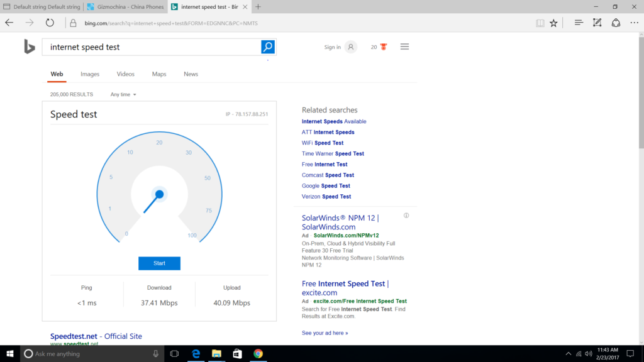
Task: Add page to favorites star icon
Action: [x=553, y=23]
